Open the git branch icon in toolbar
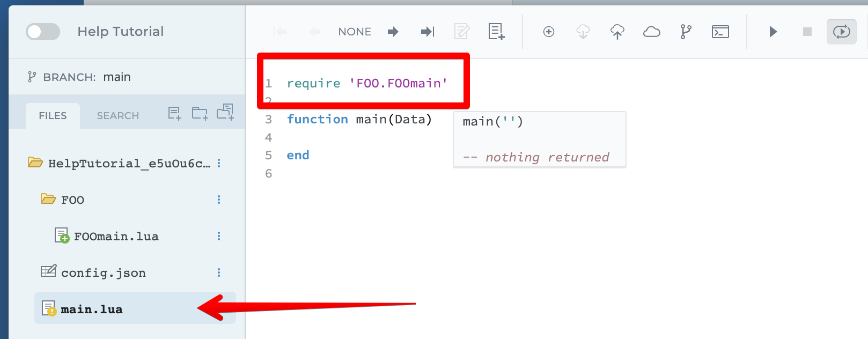Screen dimensions: 868x339 686,32
